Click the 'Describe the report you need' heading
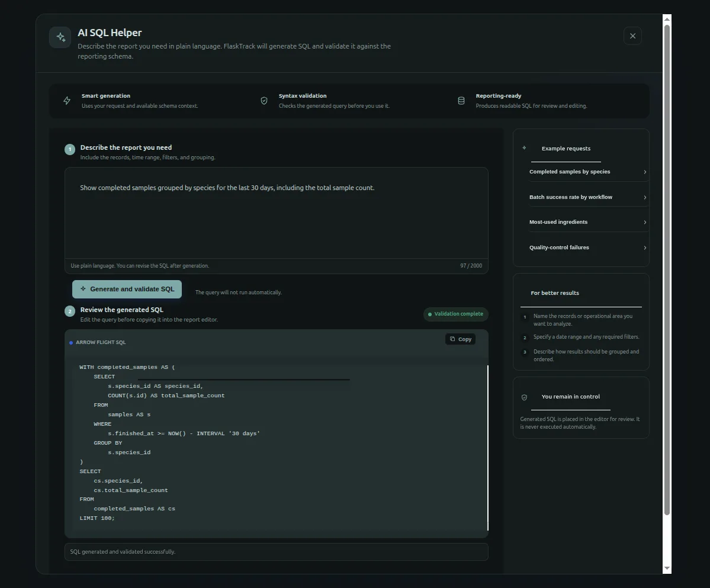The height and width of the screenshot is (588, 710). [x=126, y=147]
